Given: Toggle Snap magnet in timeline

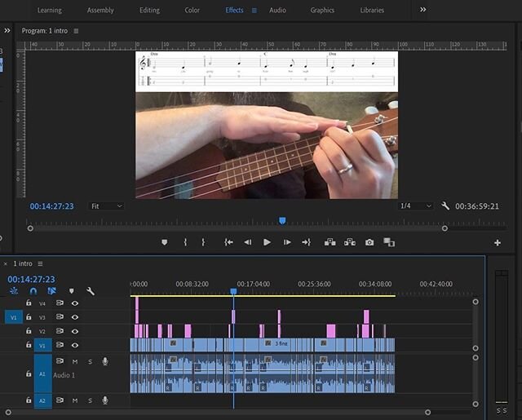Looking at the screenshot, I should (33, 291).
